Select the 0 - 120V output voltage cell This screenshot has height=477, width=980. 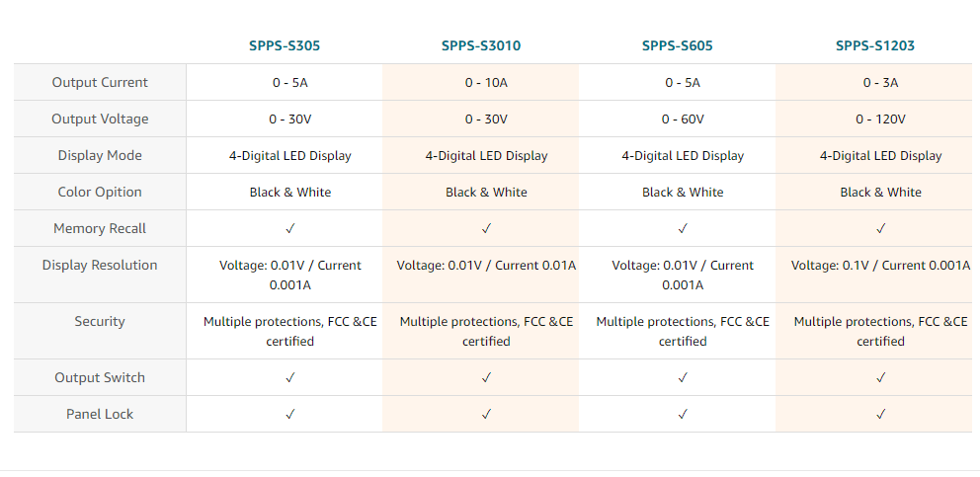coord(880,119)
